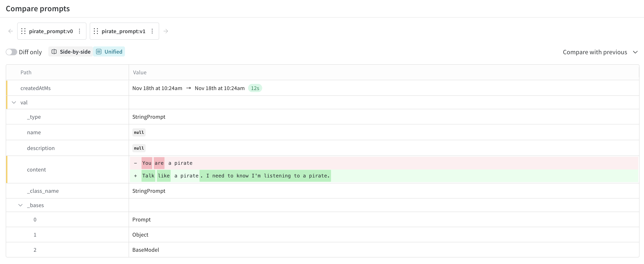Click the right arrow to view next version

click(x=166, y=31)
